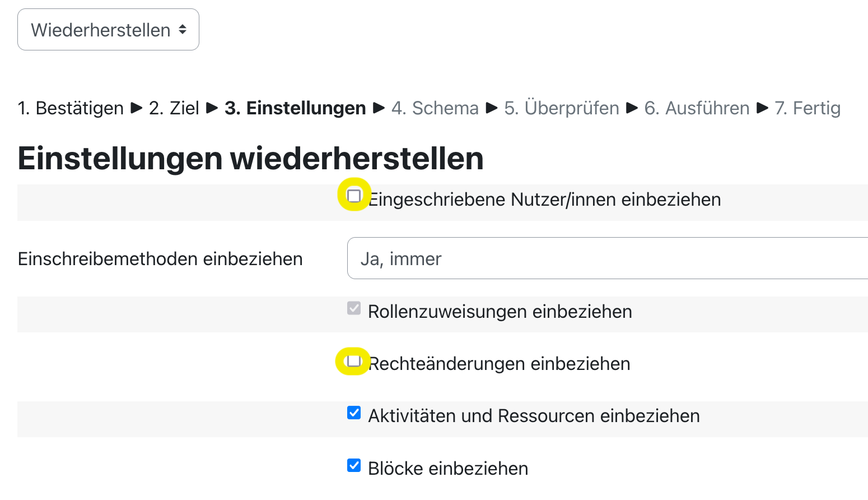Jump to step 4 Schema
The height and width of the screenshot is (500, 868).
pos(435,108)
